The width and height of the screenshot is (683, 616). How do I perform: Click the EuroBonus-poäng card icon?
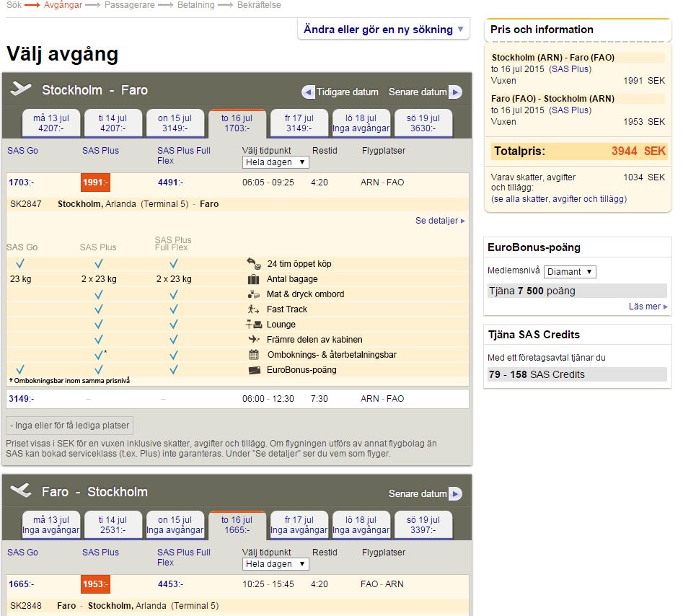[x=254, y=370]
